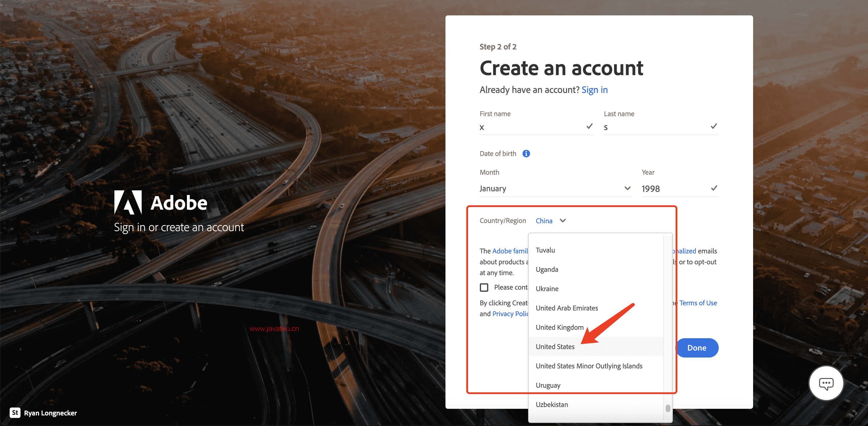Open the chat support bubble icon
Image resolution: width=868 pixels, height=426 pixels.
click(x=826, y=383)
